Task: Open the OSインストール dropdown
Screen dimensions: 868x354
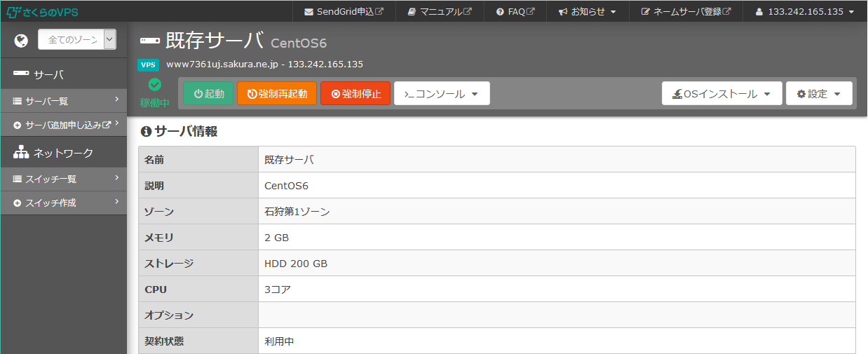Action: tap(721, 94)
